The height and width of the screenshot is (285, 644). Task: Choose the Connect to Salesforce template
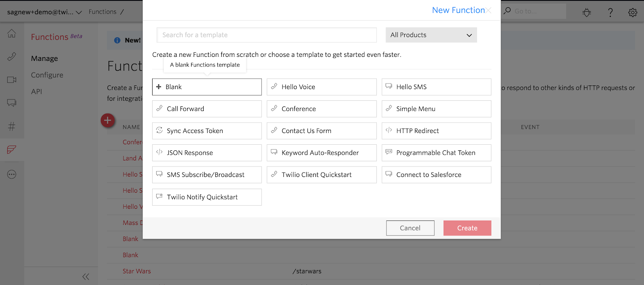[436, 175]
